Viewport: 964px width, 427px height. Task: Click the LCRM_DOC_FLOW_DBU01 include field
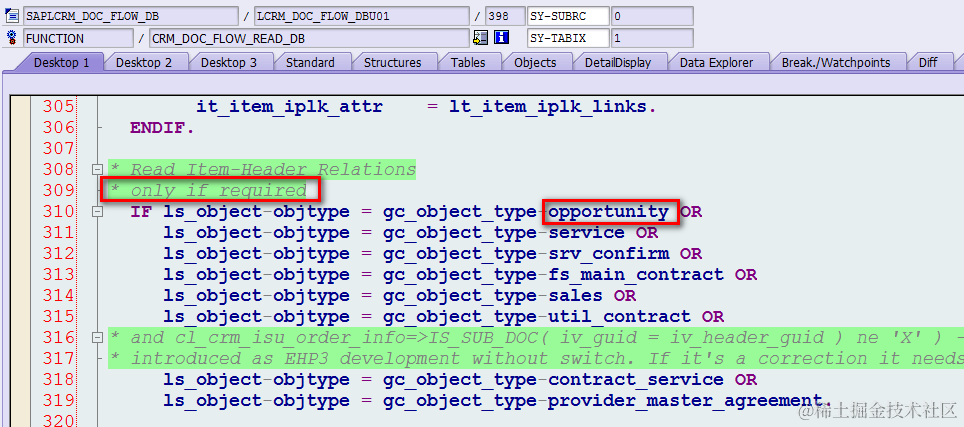(362, 16)
